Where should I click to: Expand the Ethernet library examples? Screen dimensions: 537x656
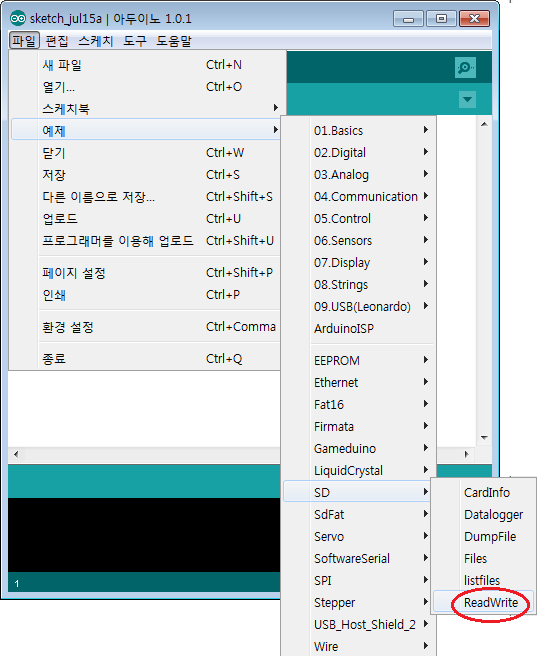pyautogui.click(x=359, y=382)
